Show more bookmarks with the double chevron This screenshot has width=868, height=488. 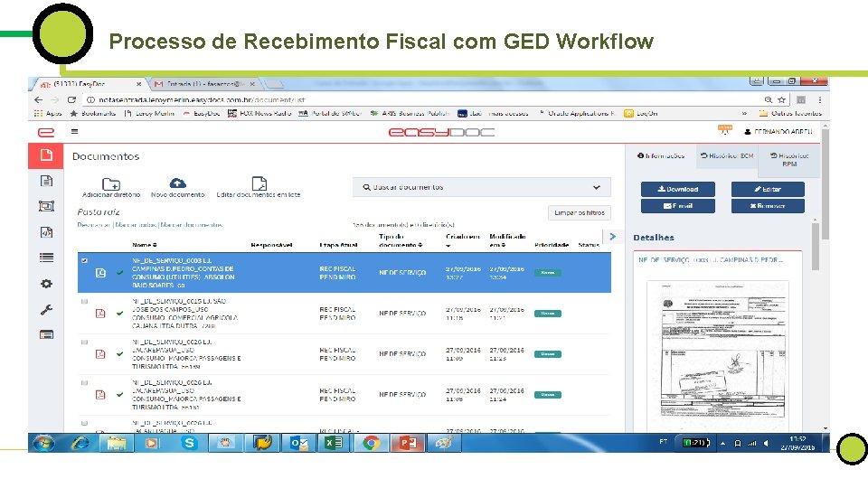744,114
